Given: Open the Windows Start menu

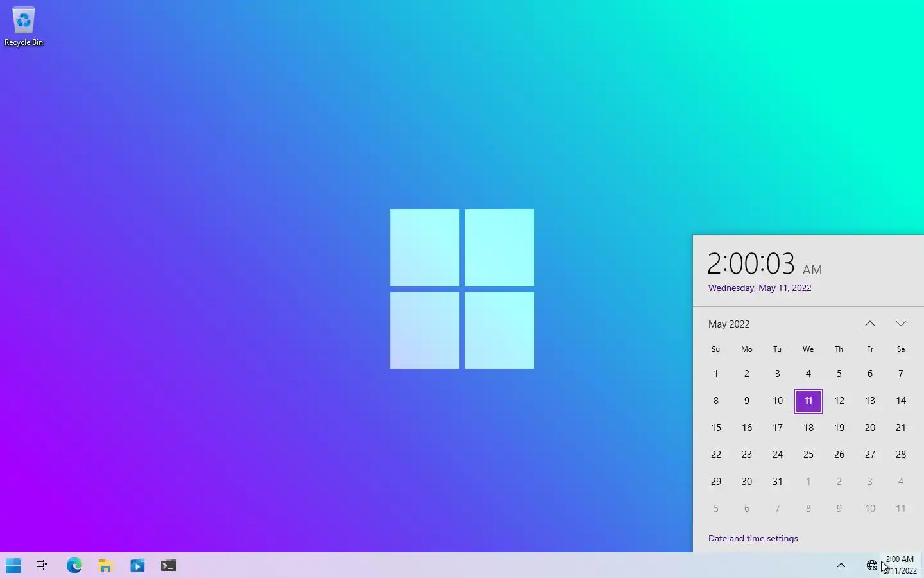Looking at the screenshot, I should [13, 565].
